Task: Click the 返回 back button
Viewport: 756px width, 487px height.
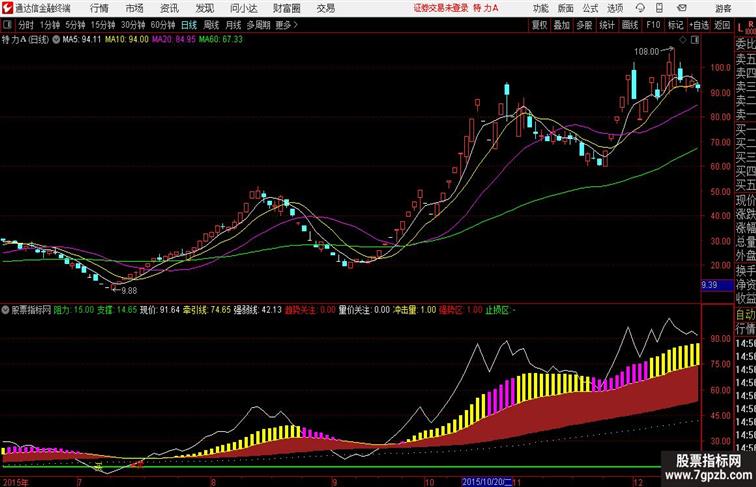Action: tap(722, 25)
